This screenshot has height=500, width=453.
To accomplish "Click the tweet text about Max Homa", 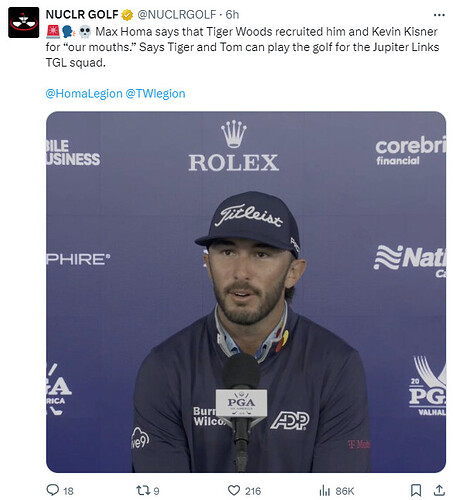I will click(243, 47).
